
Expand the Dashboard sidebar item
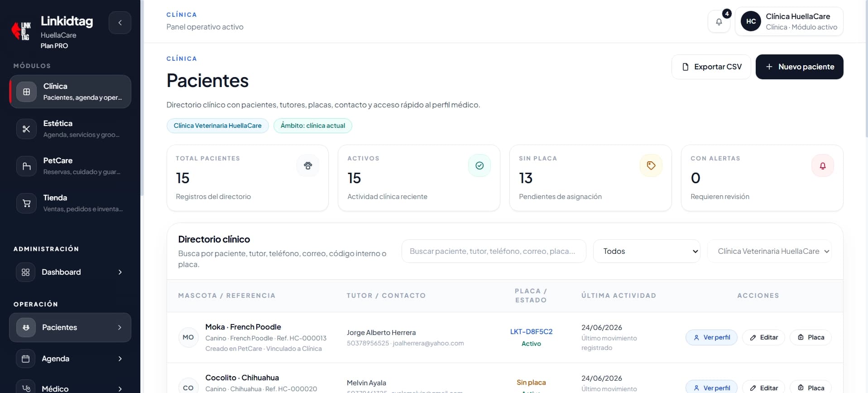point(70,272)
